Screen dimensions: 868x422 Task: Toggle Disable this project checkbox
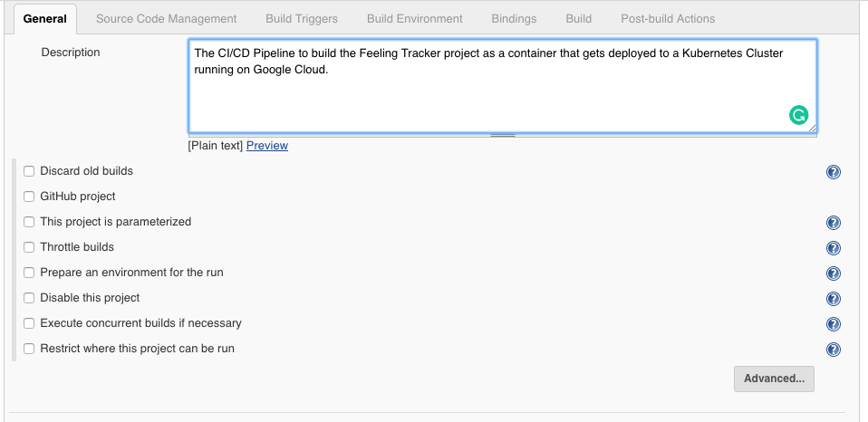point(29,298)
